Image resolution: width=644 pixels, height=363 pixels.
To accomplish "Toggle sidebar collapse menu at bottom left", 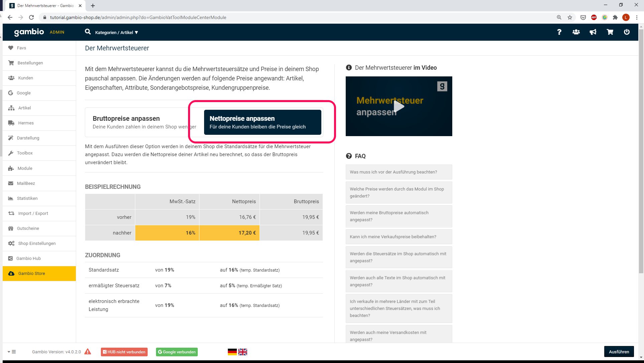I will coord(12,352).
